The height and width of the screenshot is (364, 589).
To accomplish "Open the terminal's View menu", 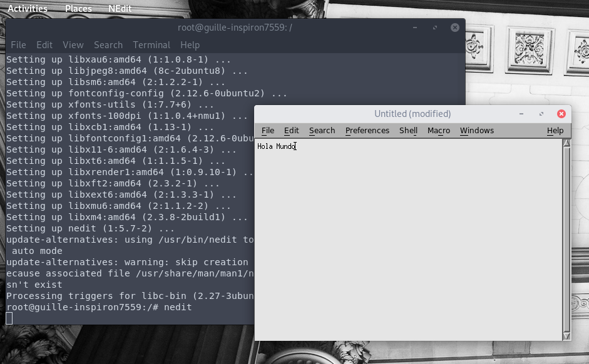I will [73, 45].
